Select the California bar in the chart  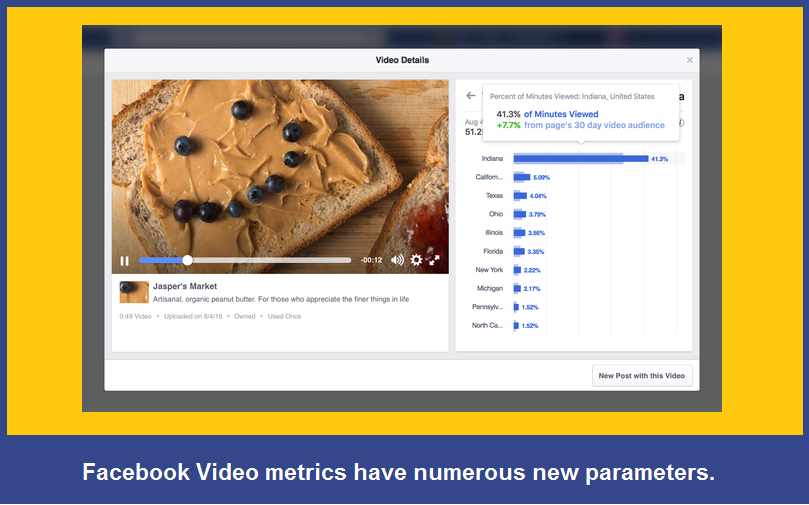click(521, 177)
